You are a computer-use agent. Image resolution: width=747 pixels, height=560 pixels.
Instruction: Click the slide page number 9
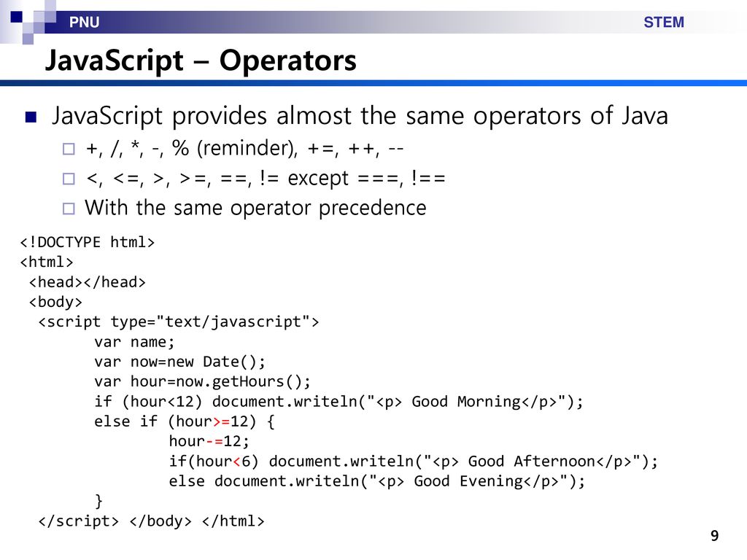click(715, 536)
